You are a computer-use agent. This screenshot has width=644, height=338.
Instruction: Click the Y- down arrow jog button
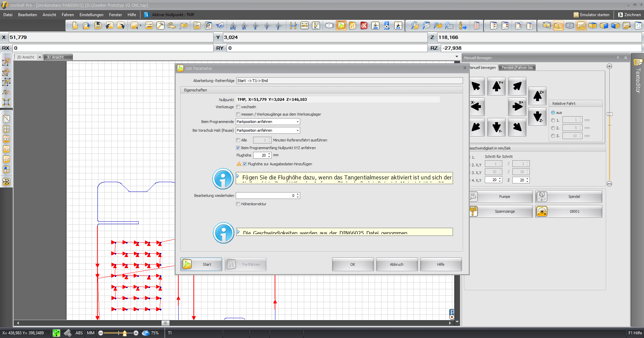click(497, 127)
